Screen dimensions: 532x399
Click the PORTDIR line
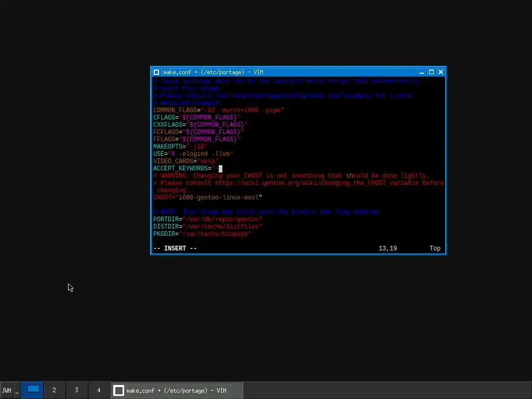[208, 220]
